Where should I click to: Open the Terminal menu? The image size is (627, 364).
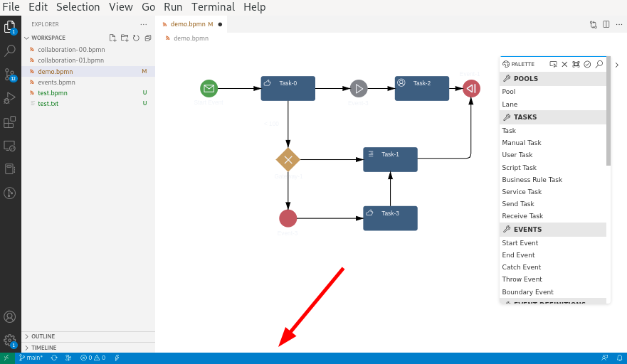pos(213,7)
